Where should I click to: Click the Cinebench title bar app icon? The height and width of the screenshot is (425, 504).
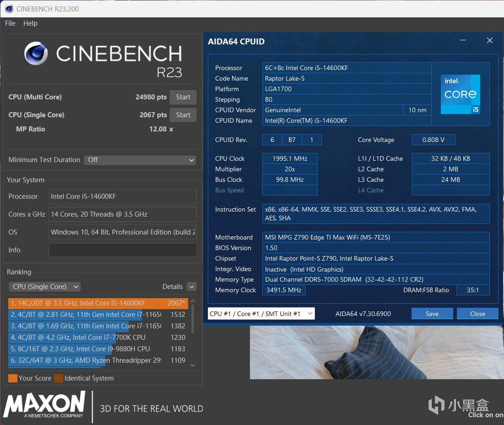point(9,9)
